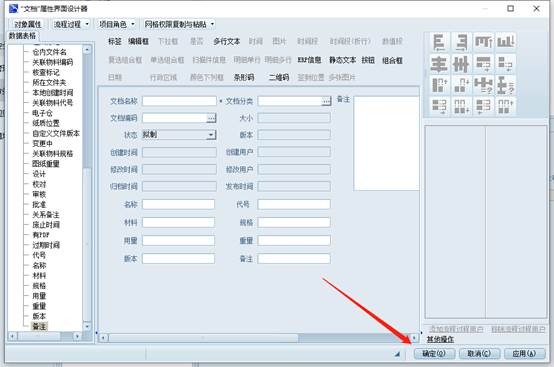The width and height of the screenshot is (554, 367).
Task: Open the 其他操作 link
Action: pyautogui.click(x=440, y=339)
